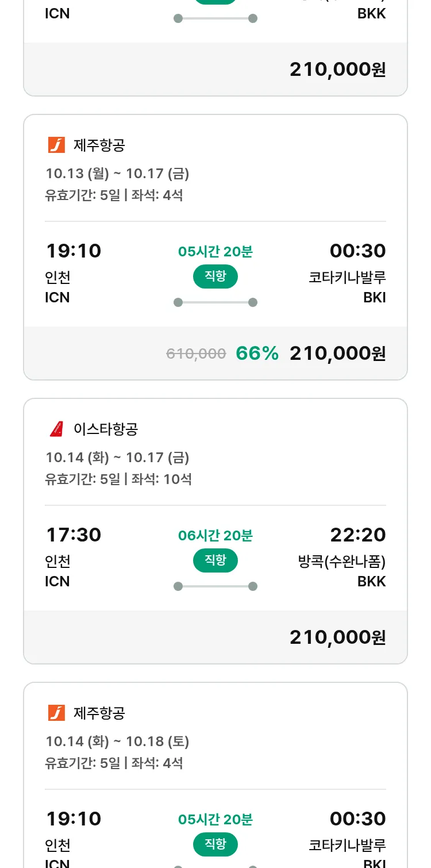The height and width of the screenshot is (868, 431).
Task: Tap the 직항 badge on the 10.13 Jeju Air flight
Action: pos(215,276)
